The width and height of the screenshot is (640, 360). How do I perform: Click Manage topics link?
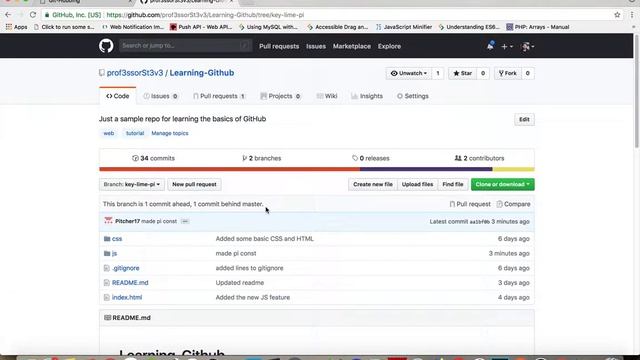(170, 133)
